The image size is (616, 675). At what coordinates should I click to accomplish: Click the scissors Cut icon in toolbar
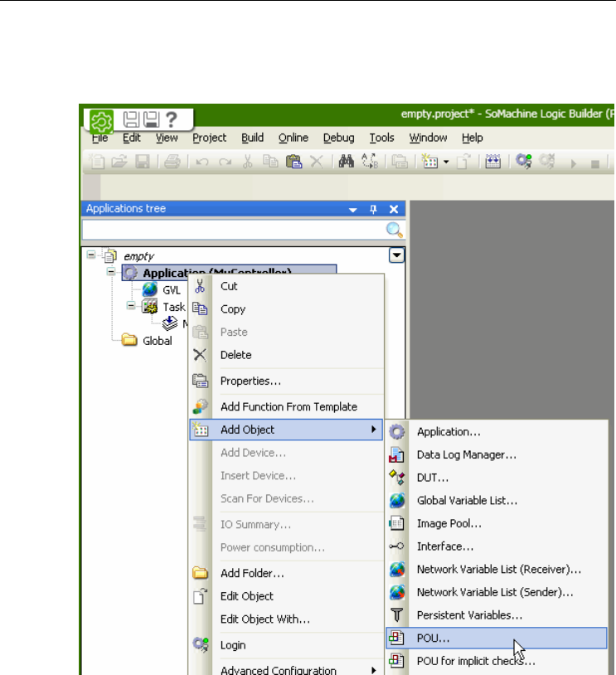click(248, 162)
